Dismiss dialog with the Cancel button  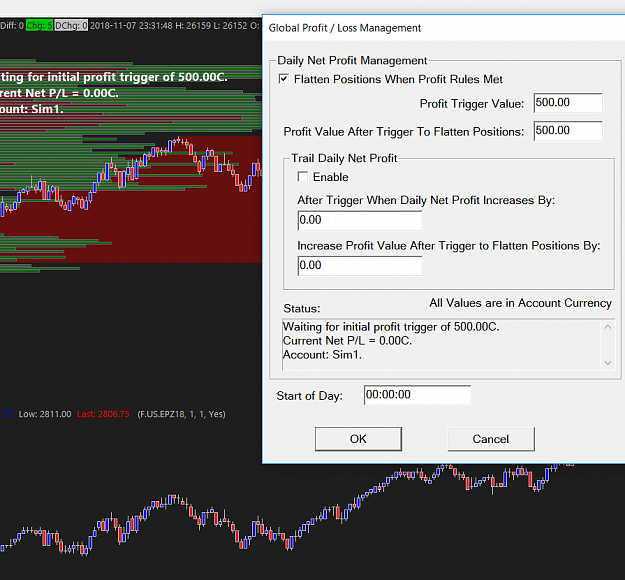[x=491, y=439]
